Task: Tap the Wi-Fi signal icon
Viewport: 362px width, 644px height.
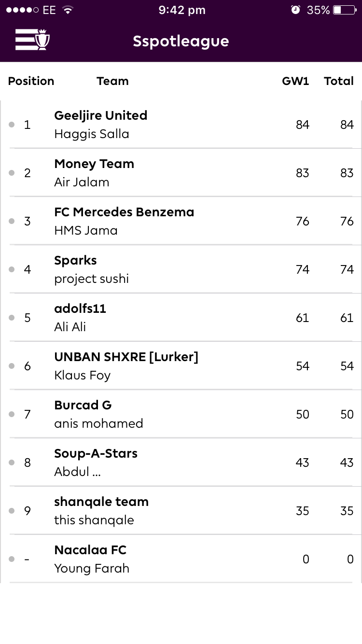Action: 68,10
